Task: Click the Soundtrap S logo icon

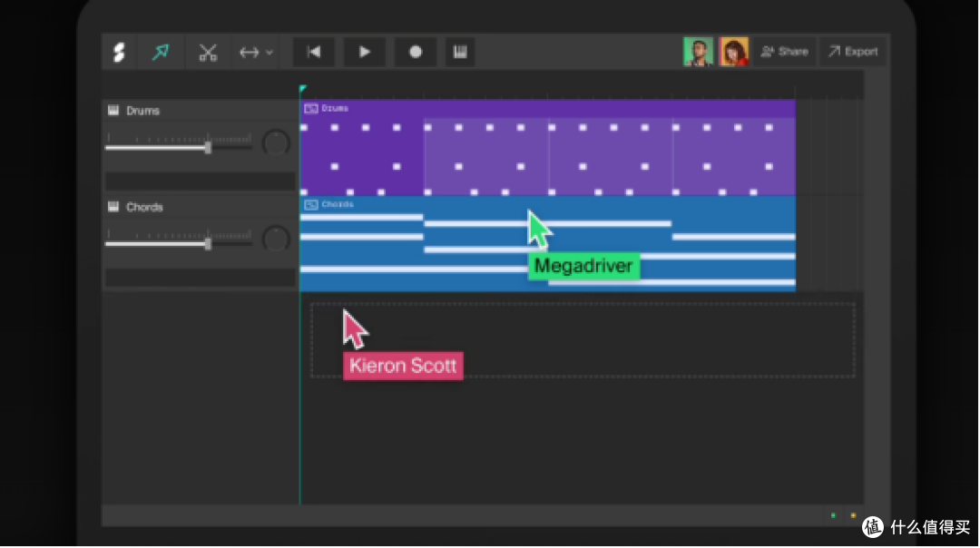Action: tap(119, 52)
